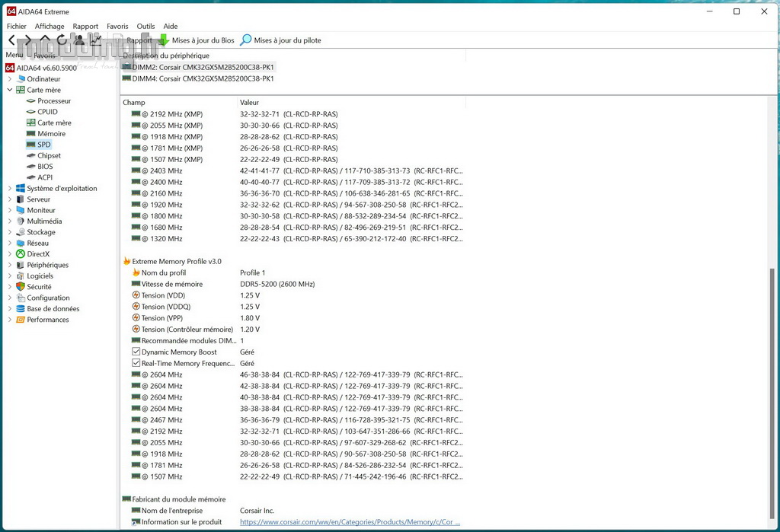The width and height of the screenshot is (780, 532).
Task: Click the Réseau network icon
Action: 21,243
